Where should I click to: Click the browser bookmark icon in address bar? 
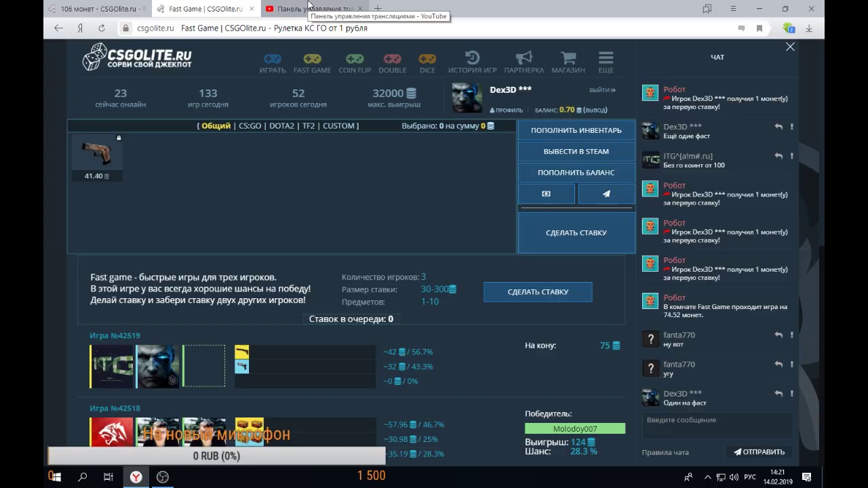(x=759, y=28)
